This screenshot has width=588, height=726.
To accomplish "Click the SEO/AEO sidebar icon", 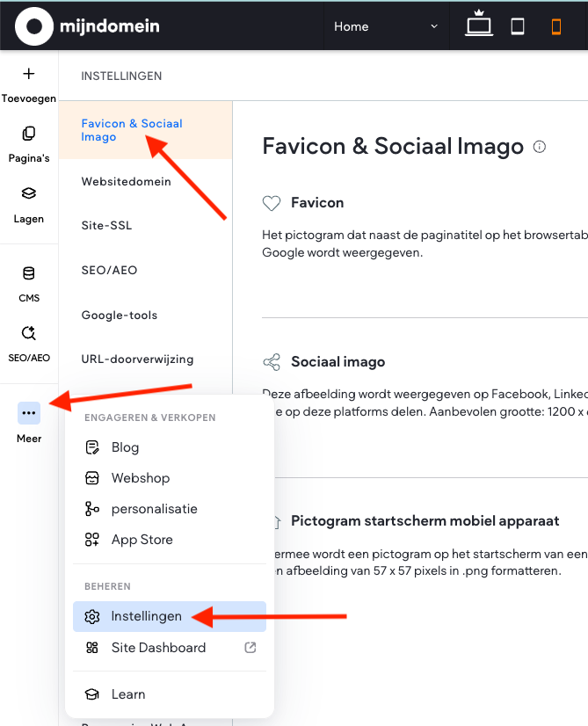I will click(29, 333).
